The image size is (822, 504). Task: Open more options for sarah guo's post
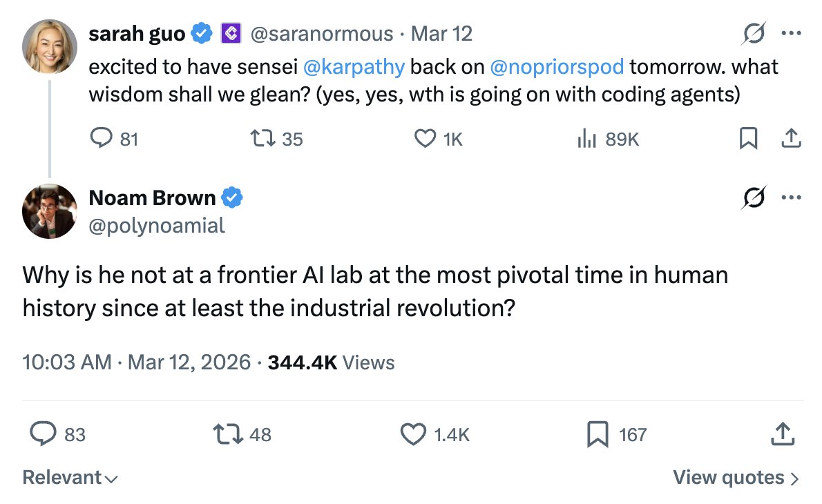coord(790,33)
